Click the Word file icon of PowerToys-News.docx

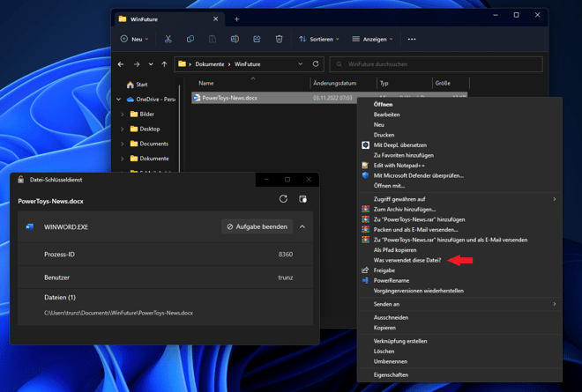[x=197, y=98]
